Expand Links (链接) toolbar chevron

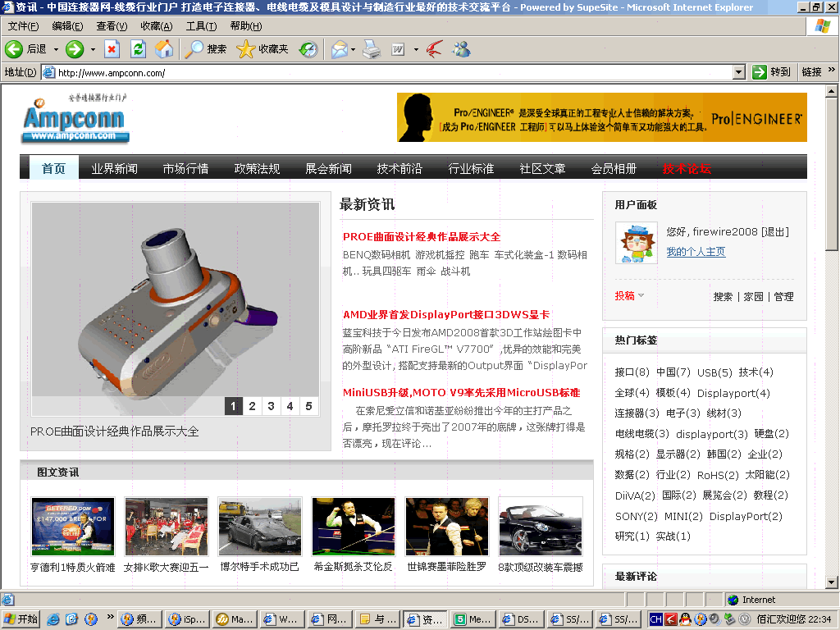click(x=832, y=70)
